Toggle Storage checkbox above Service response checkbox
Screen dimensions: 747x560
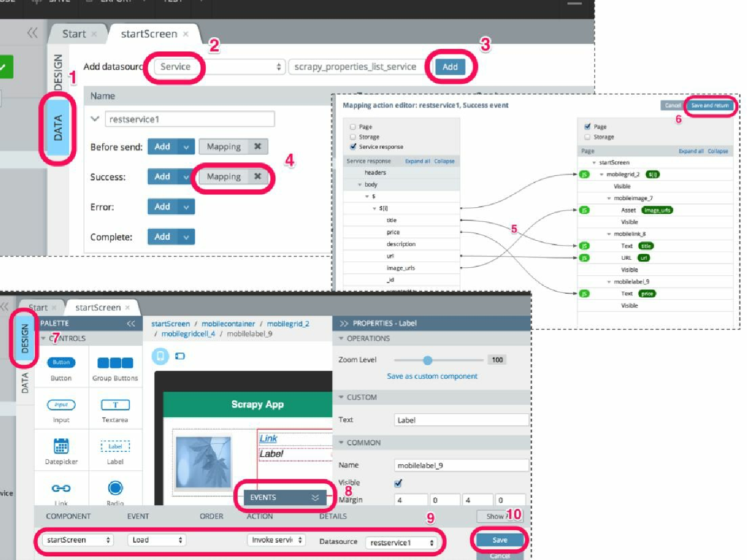(x=353, y=137)
